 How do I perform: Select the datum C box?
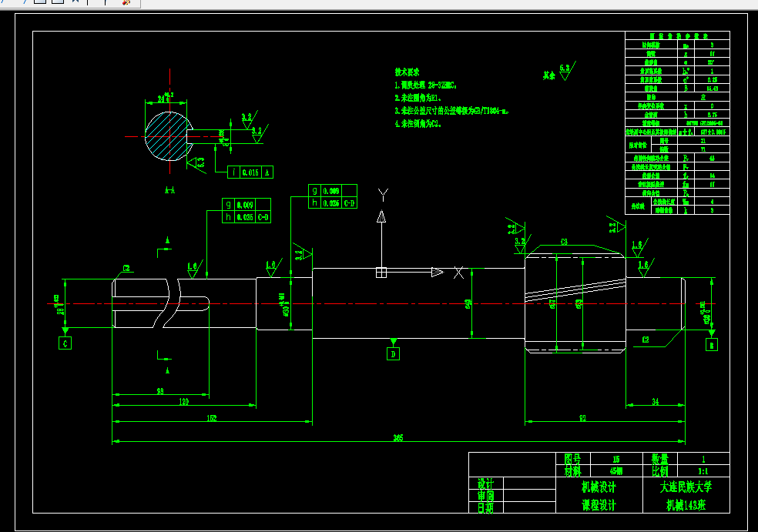pos(65,343)
